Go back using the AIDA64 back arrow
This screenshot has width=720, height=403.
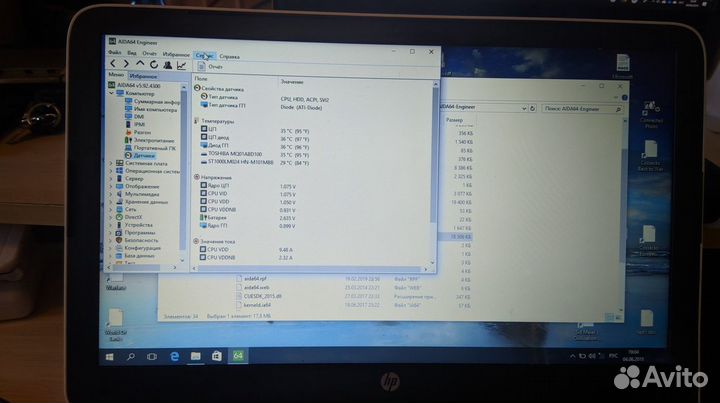(x=113, y=63)
